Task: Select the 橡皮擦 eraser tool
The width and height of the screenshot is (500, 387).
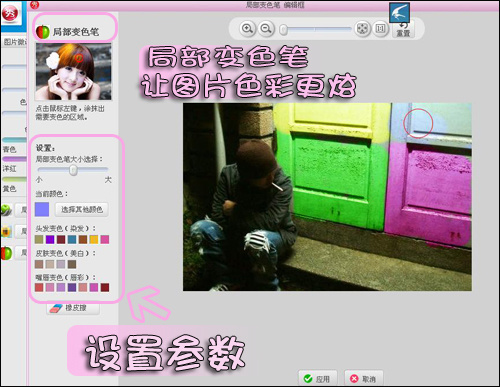Action: click(x=73, y=308)
